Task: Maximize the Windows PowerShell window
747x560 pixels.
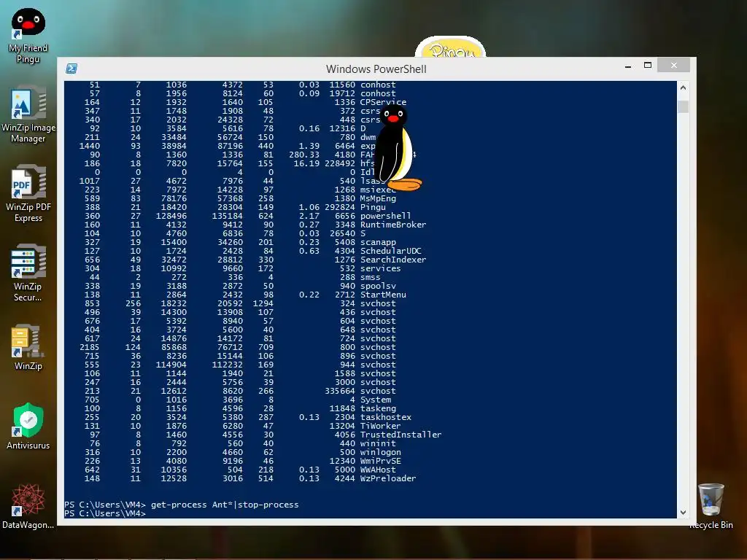Action: click(x=648, y=65)
